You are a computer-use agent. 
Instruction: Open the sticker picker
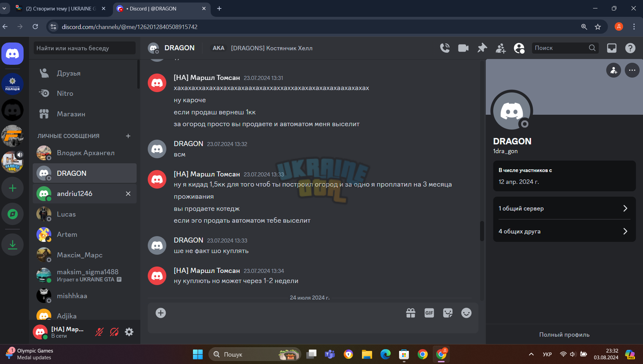point(448,313)
